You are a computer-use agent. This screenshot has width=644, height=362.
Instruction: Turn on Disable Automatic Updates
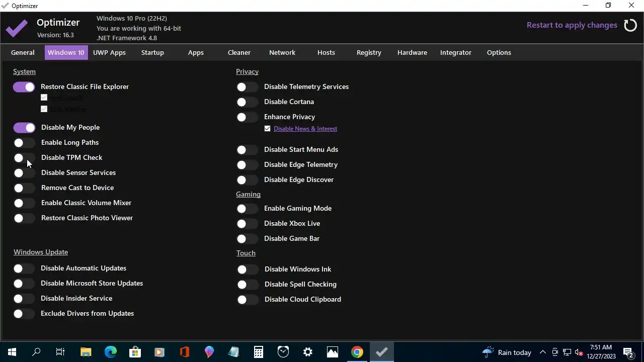coord(24,268)
